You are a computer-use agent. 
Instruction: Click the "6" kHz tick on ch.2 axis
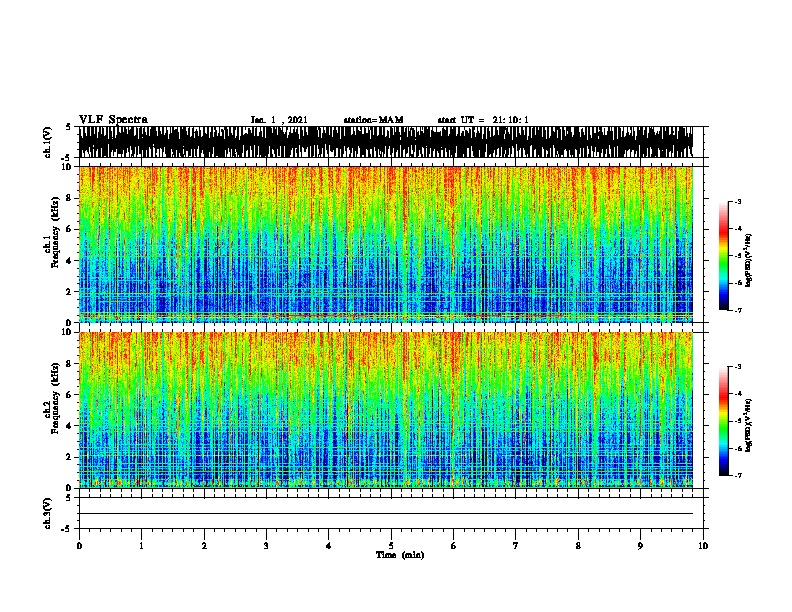pyautogui.click(x=69, y=395)
